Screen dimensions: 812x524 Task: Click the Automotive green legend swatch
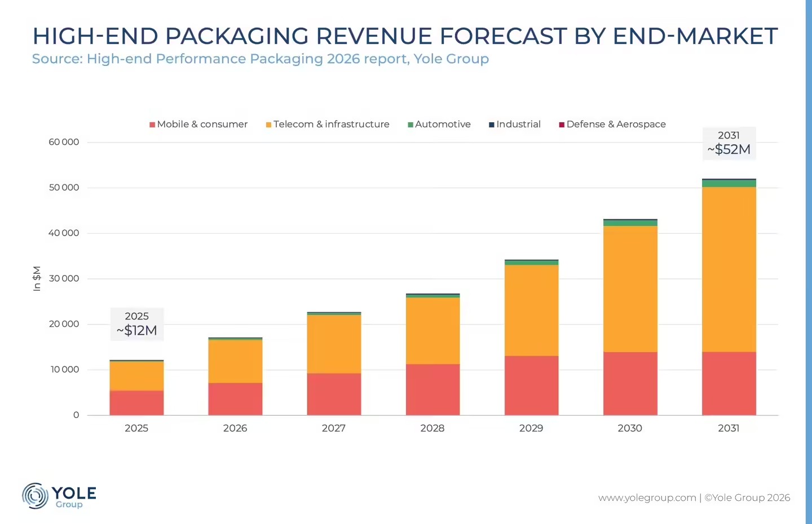(411, 125)
